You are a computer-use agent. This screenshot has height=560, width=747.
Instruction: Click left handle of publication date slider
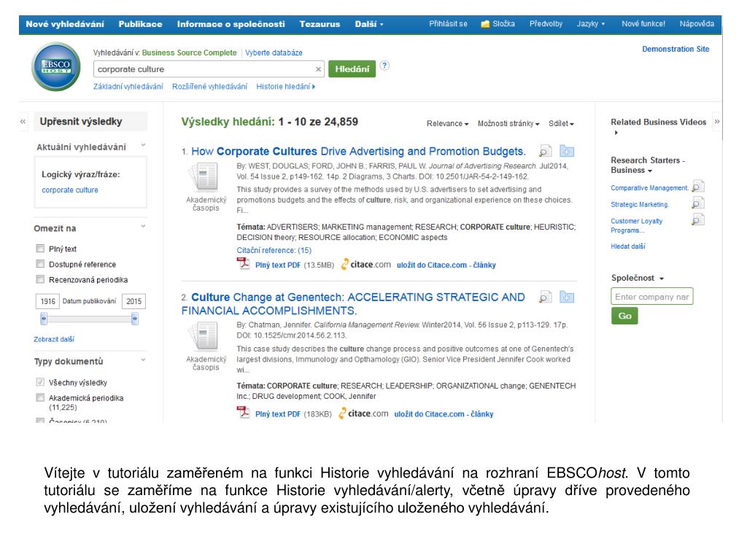44,318
